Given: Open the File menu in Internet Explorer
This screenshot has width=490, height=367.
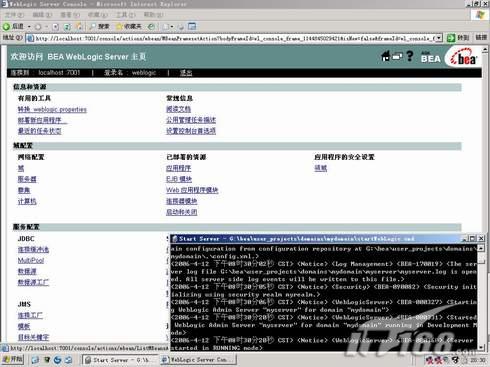Looking at the screenshot, I should click(14, 15).
